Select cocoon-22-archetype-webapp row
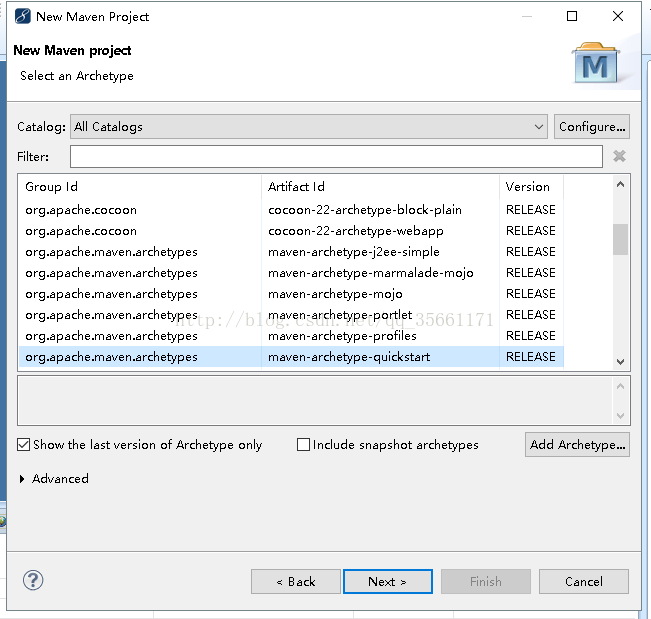Viewport: 651px width, 619px height. click(291, 231)
